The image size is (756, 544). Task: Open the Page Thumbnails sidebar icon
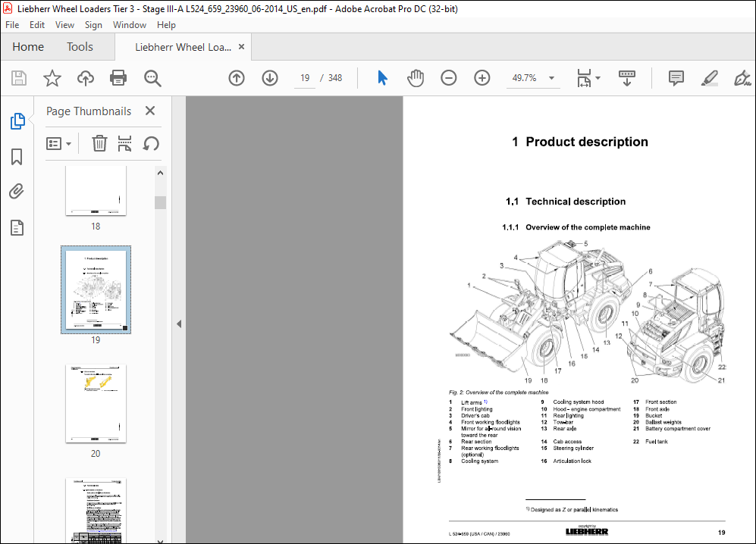click(17, 121)
